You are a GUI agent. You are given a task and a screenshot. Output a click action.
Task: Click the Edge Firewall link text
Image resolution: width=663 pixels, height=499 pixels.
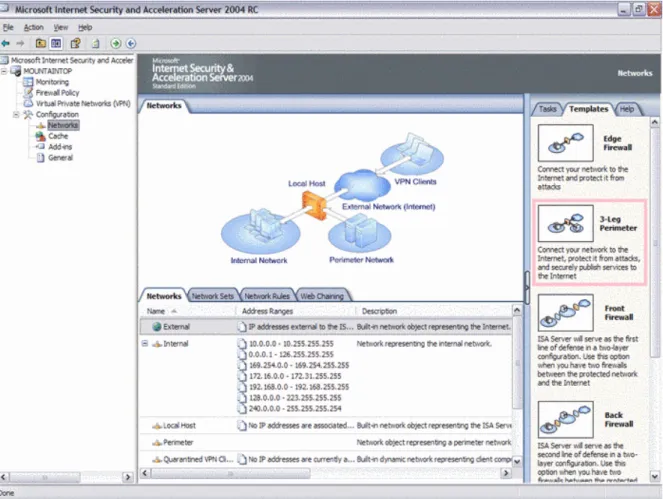(617, 143)
